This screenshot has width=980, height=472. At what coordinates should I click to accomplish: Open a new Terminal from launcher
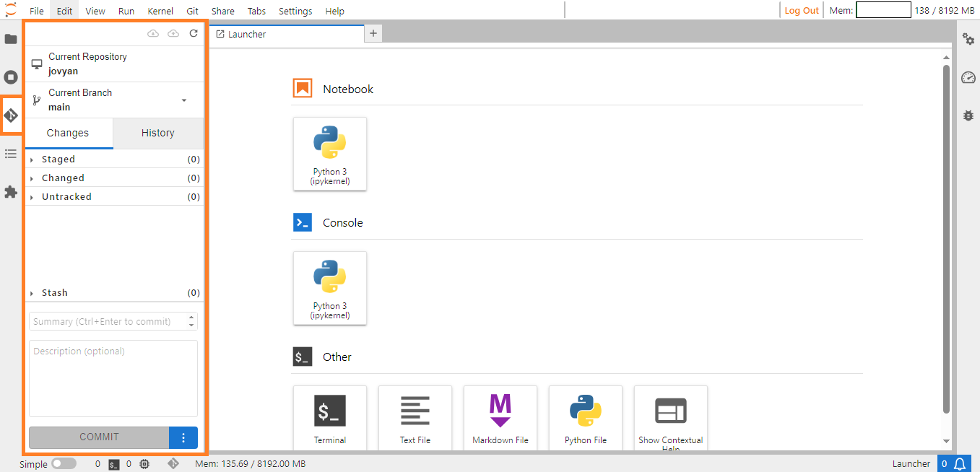[x=330, y=418]
